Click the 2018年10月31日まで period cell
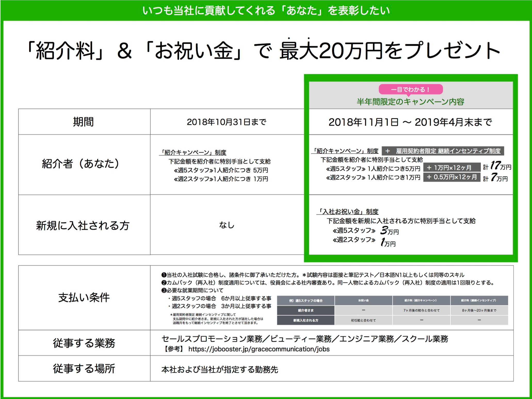 tap(227, 122)
